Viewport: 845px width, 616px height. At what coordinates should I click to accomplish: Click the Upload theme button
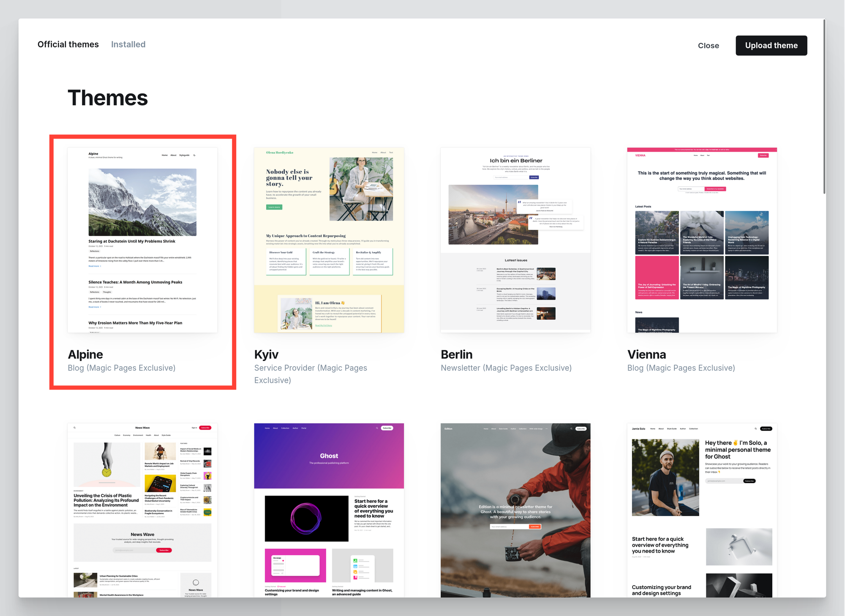771,46
